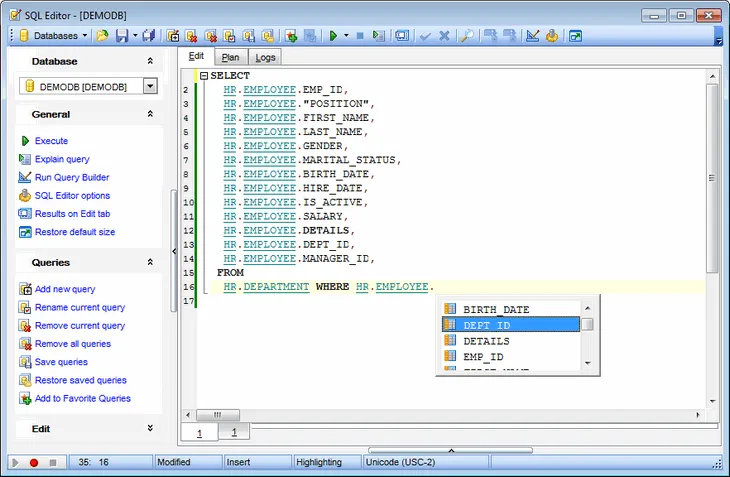
Task: Open the toolbar overflow options arrow
Action: [718, 41]
